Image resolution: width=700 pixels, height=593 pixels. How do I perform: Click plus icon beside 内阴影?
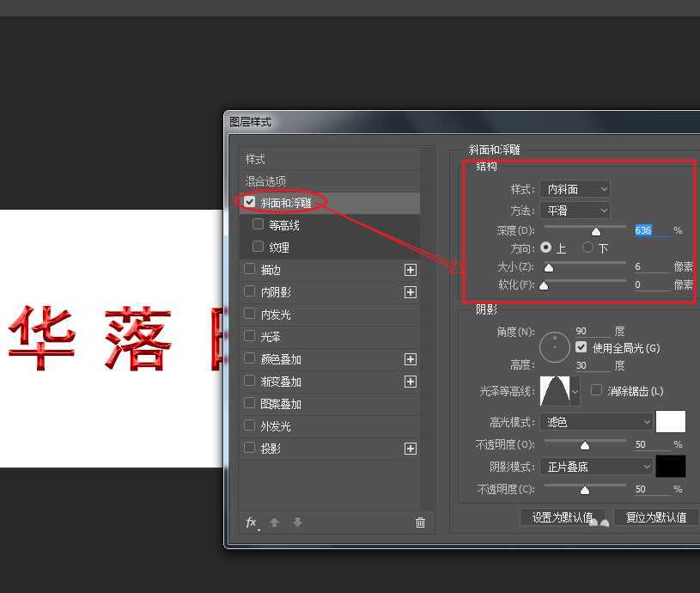pos(411,292)
